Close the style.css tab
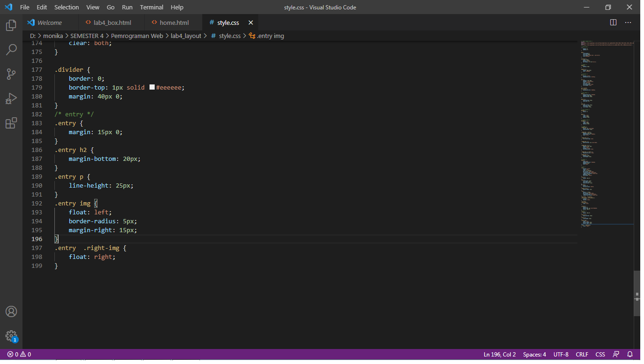The height and width of the screenshot is (364, 644). (x=251, y=23)
